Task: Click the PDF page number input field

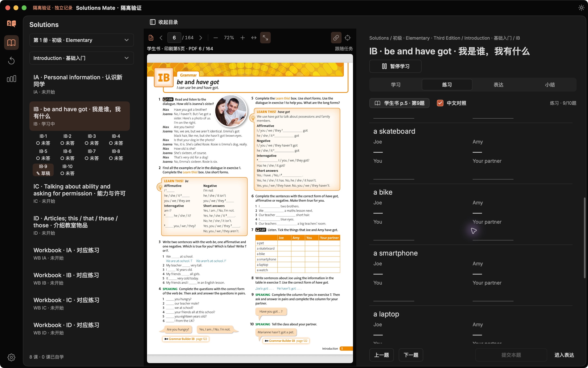Action: [174, 38]
